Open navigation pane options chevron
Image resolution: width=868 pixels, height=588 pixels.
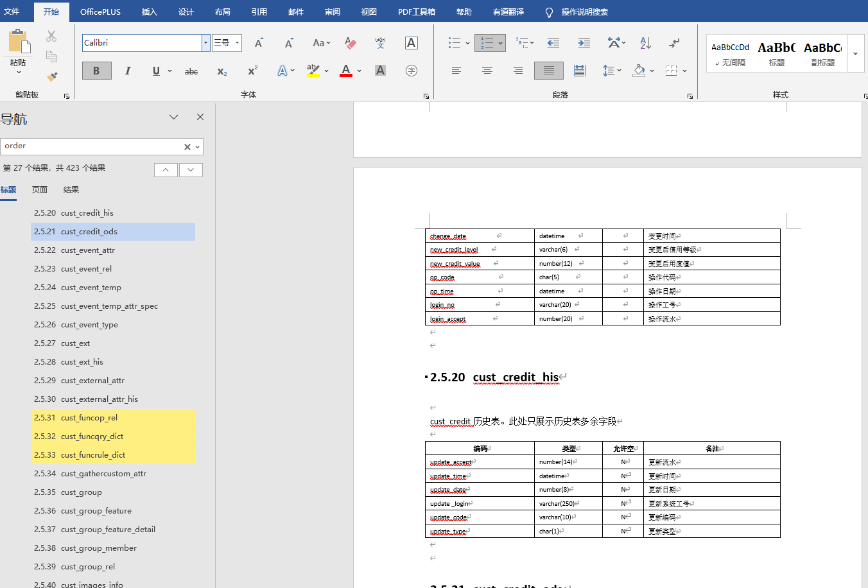click(x=173, y=117)
